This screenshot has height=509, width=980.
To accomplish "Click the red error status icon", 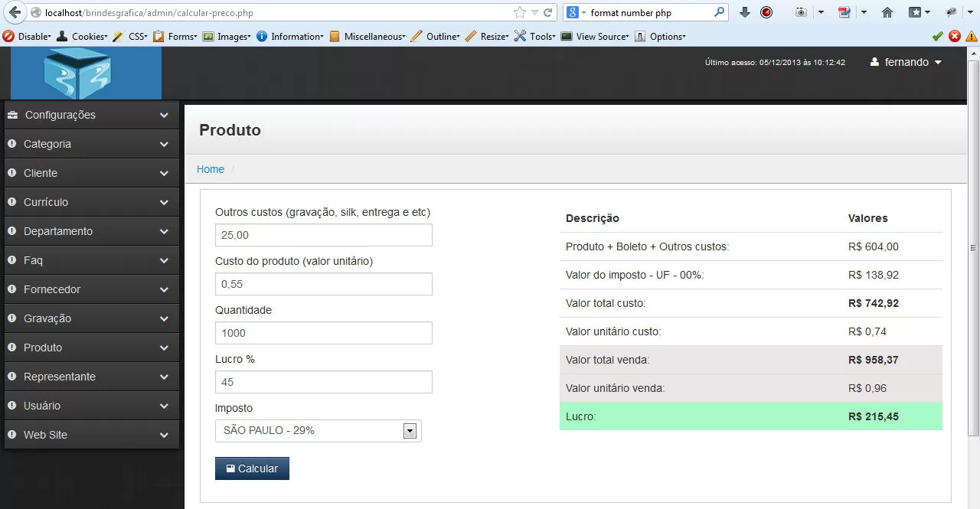I will [955, 36].
